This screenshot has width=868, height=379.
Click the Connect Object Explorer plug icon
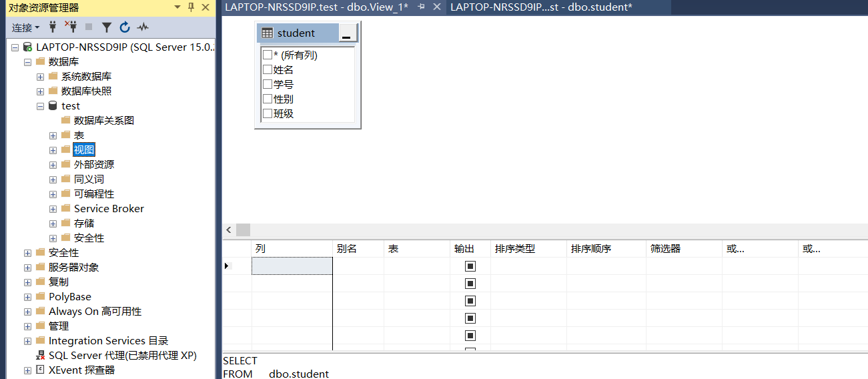[53, 27]
